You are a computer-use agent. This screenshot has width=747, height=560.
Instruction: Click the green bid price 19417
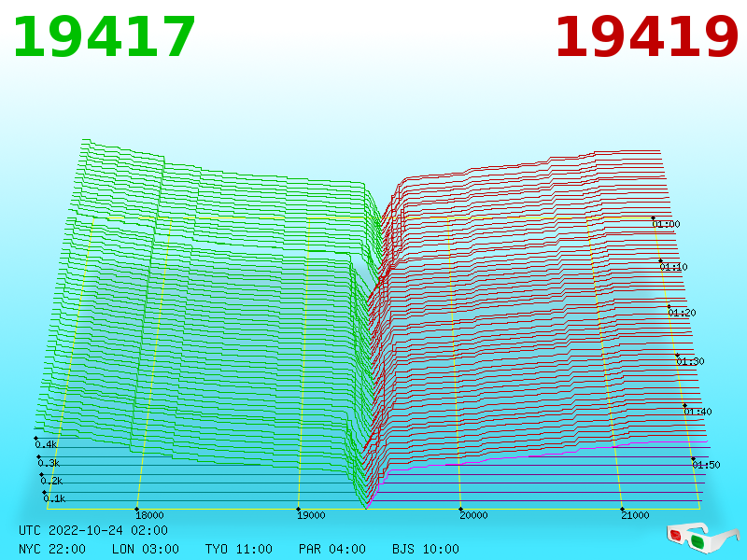coord(104,37)
